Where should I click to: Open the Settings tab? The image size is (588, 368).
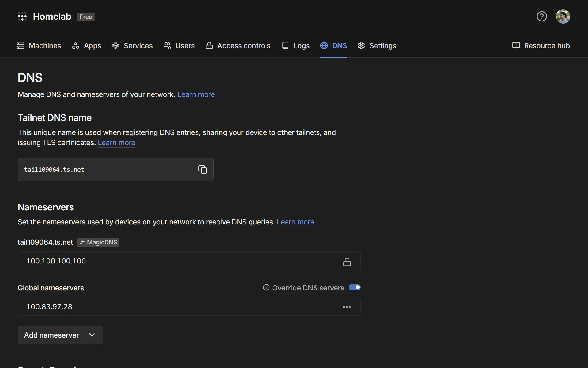377,46
